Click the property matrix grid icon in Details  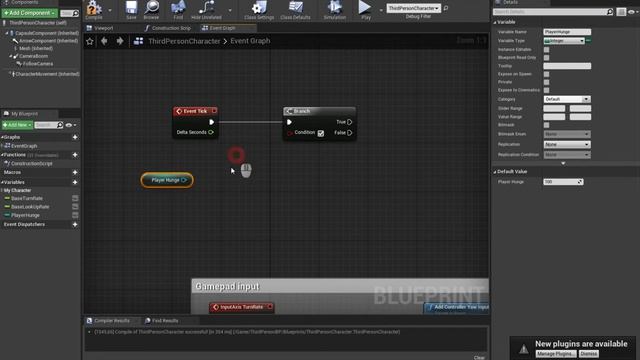point(621,12)
